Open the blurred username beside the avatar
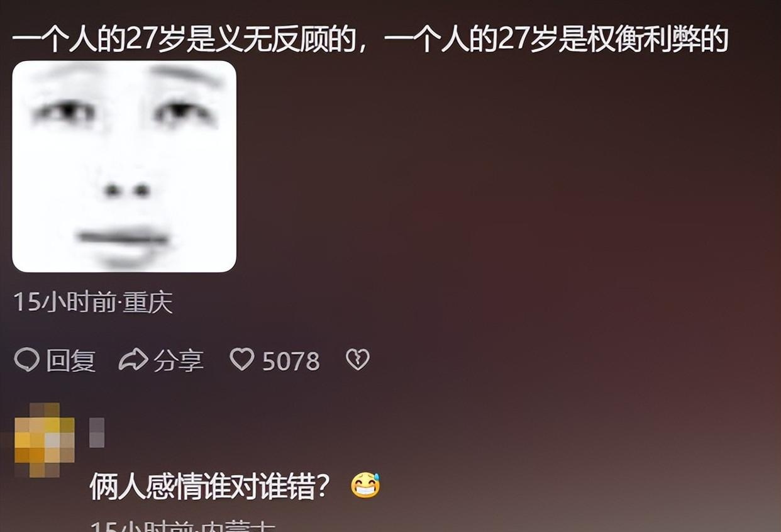Viewport: 781px width, 532px height. [x=97, y=432]
